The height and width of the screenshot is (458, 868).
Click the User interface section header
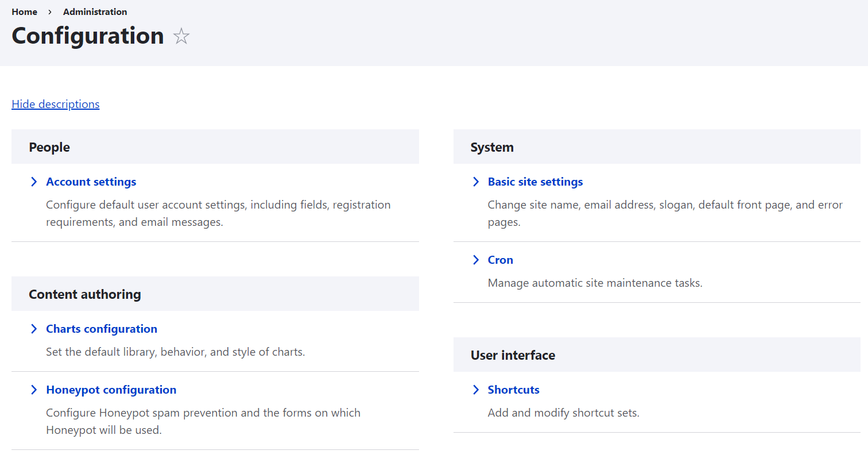pyautogui.click(x=512, y=355)
